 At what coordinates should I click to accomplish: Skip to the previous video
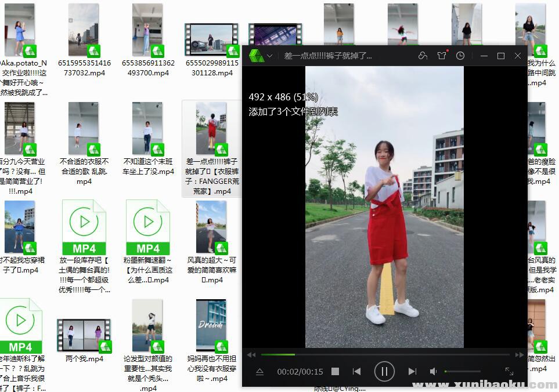tap(357, 371)
